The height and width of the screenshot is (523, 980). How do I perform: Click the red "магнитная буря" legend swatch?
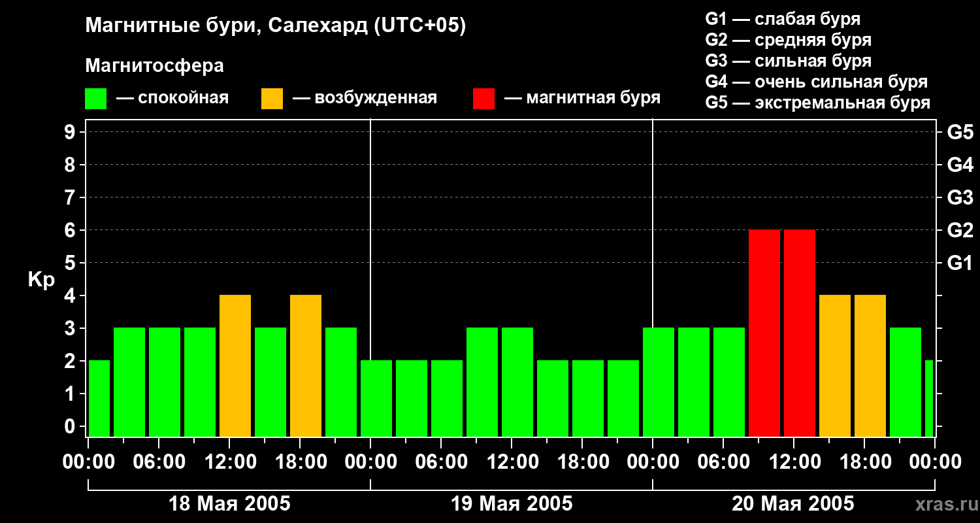483,99
